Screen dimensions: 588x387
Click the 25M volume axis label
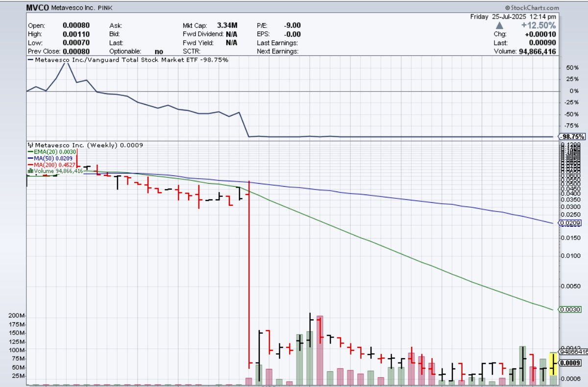(18, 376)
